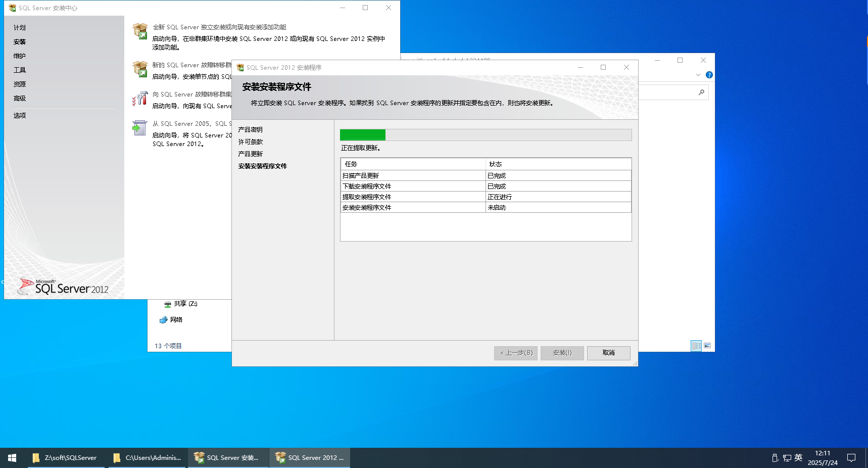This screenshot has width=868, height=468.
Task: Click new SQL Server failover cluster installation icon
Action: [x=140, y=69]
